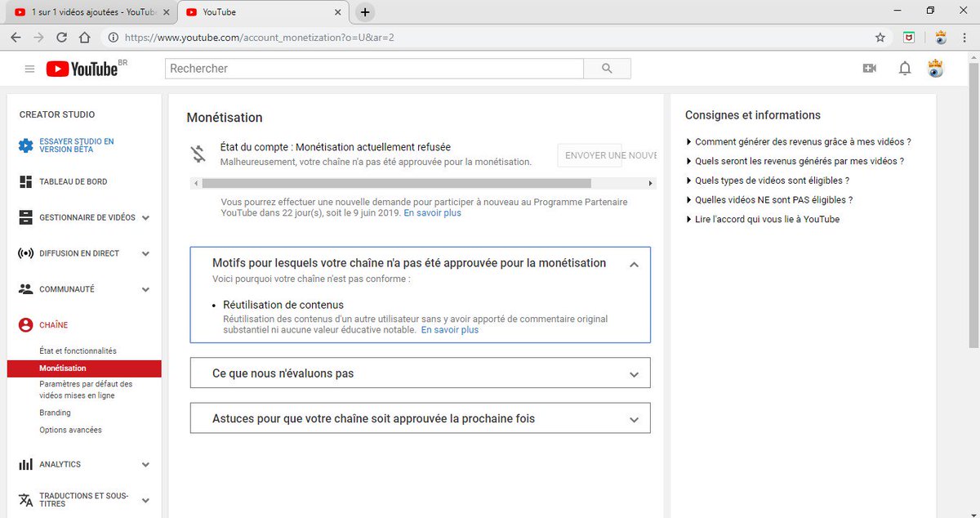Click the horizontal scrollbar right arrow

[651, 183]
